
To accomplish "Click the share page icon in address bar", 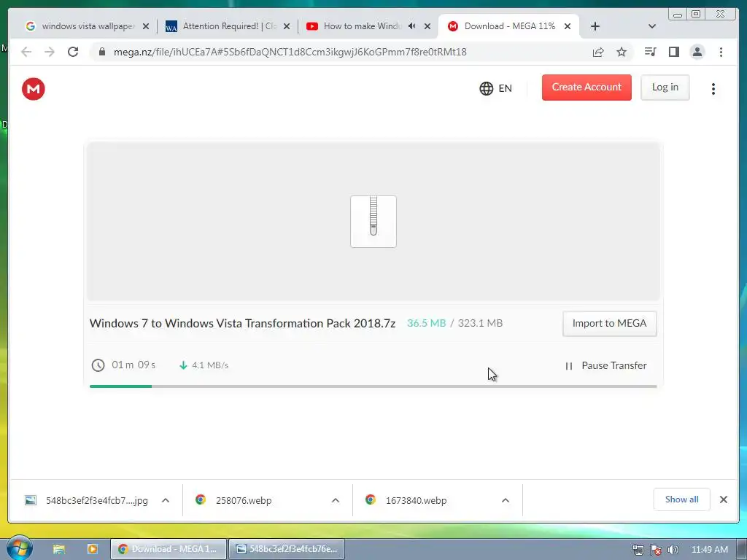I will pyautogui.click(x=598, y=52).
